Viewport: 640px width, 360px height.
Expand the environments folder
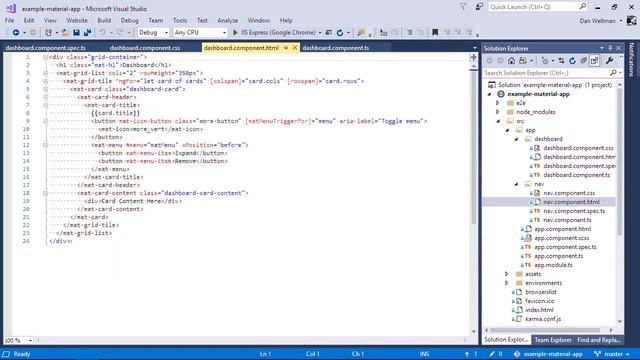507,283
